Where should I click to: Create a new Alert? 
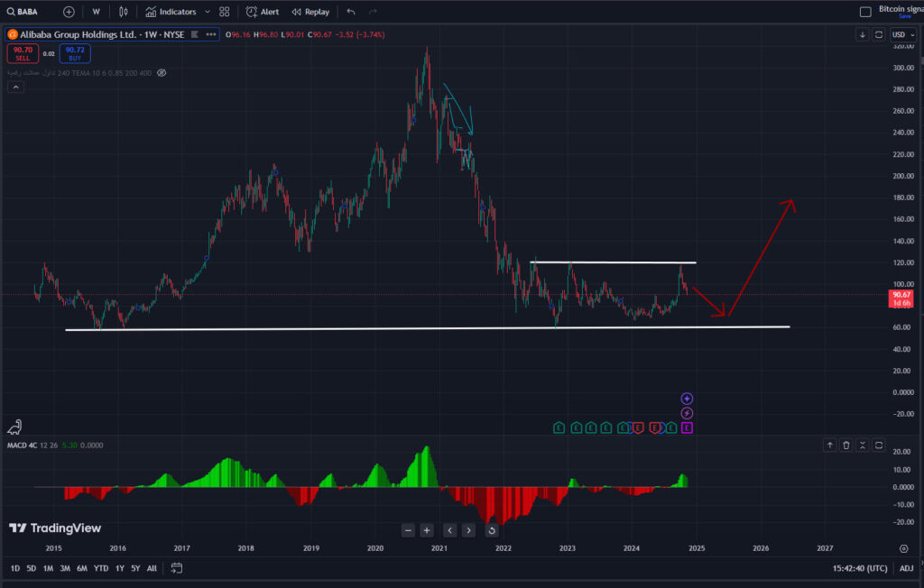[x=263, y=12]
